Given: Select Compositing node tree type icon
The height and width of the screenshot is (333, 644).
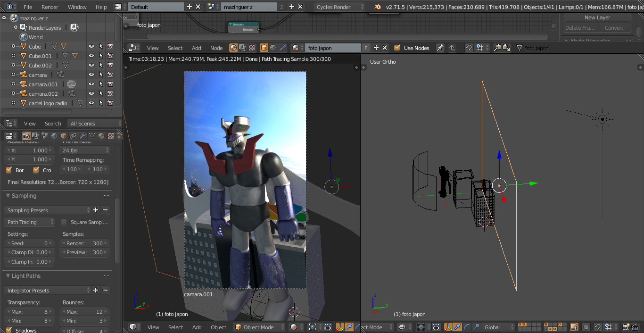Looking at the screenshot, I should click(242, 48).
